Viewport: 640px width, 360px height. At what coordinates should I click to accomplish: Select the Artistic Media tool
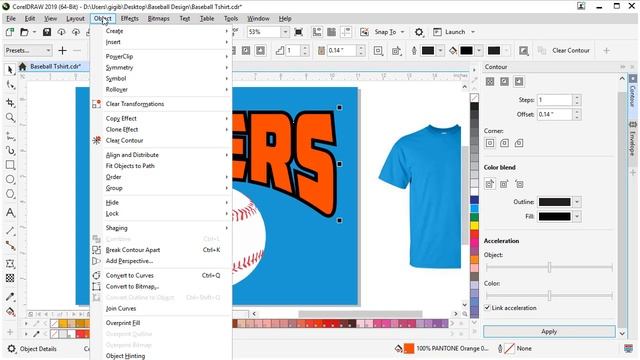(x=10, y=151)
